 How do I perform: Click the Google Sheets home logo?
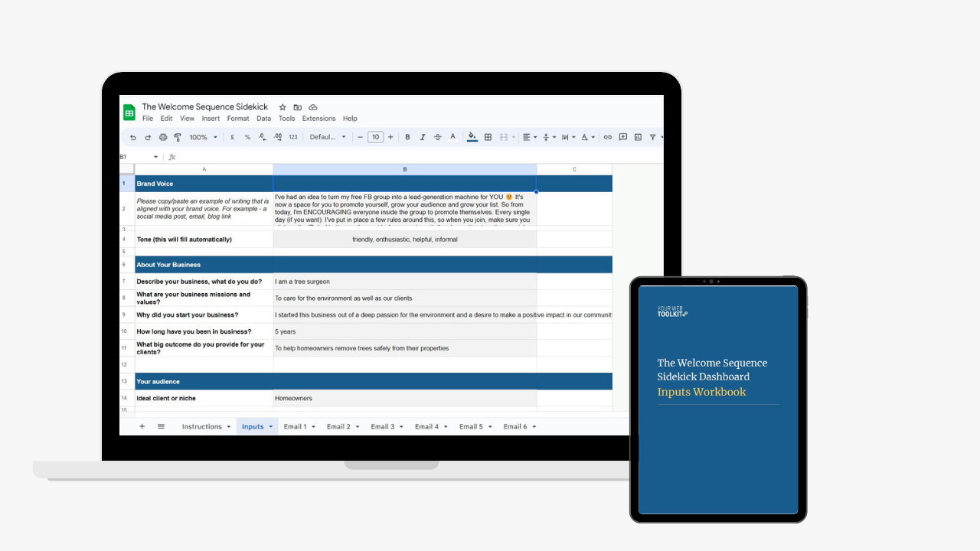point(129,112)
